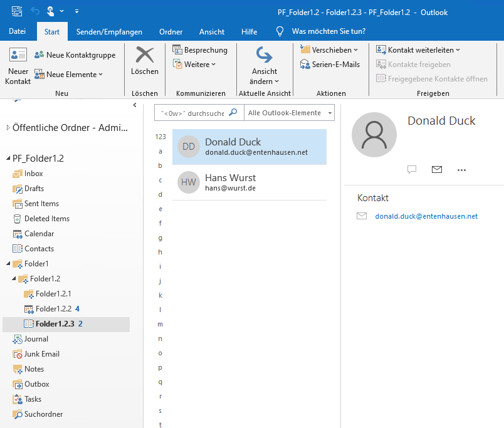Open the Notes folder
Image resolution: width=504 pixels, height=428 pixels.
point(34,369)
